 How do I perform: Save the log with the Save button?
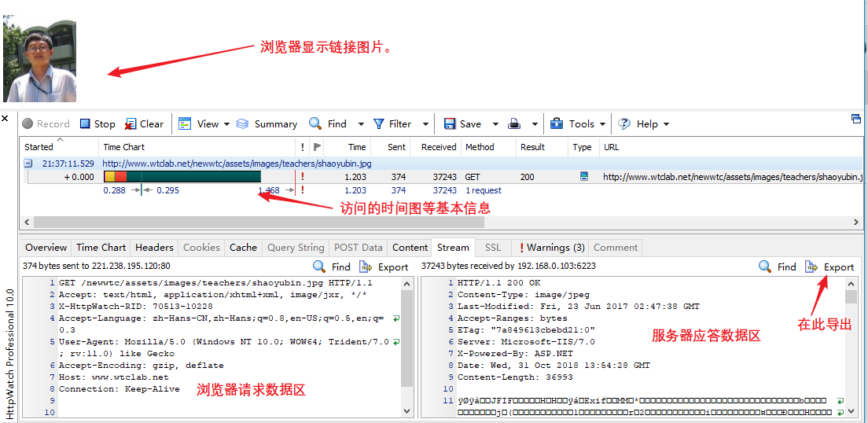click(x=463, y=124)
